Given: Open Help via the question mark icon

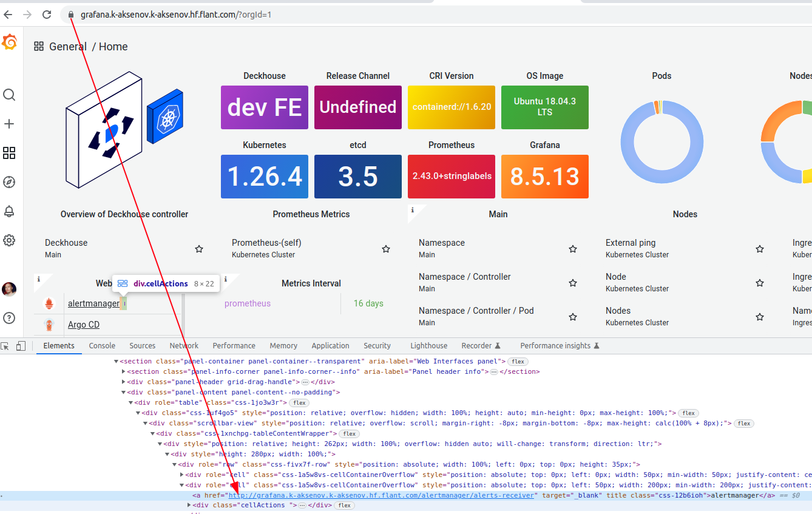Looking at the screenshot, I should pyautogui.click(x=9, y=317).
